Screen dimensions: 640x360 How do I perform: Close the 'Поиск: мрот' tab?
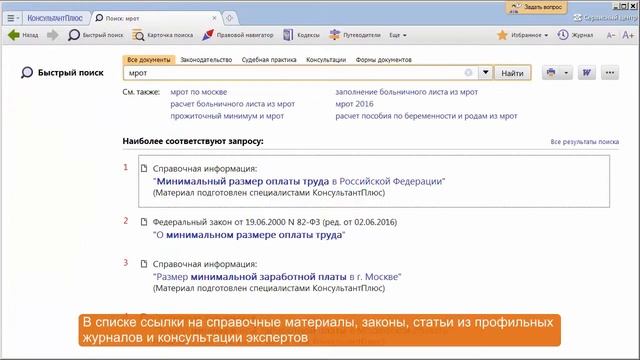[x=214, y=18]
